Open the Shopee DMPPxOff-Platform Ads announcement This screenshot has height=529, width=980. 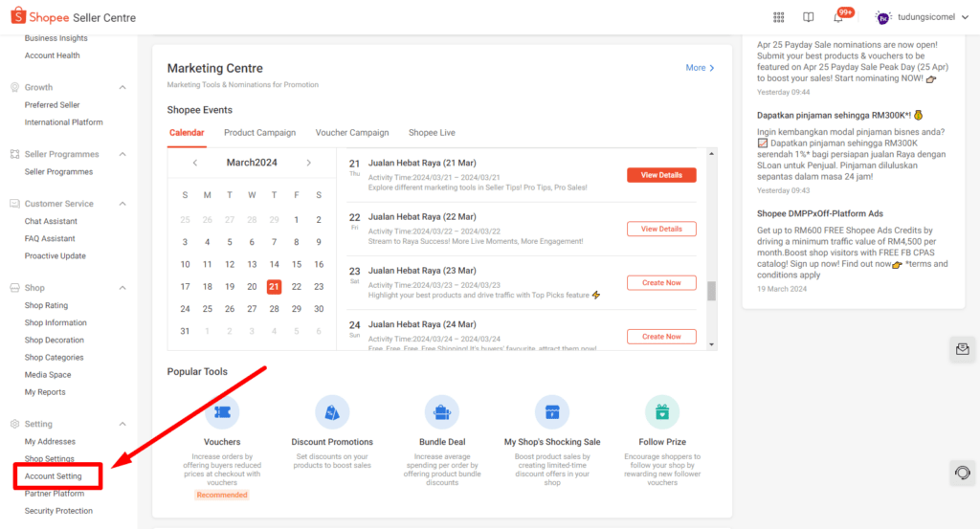click(819, 213)
